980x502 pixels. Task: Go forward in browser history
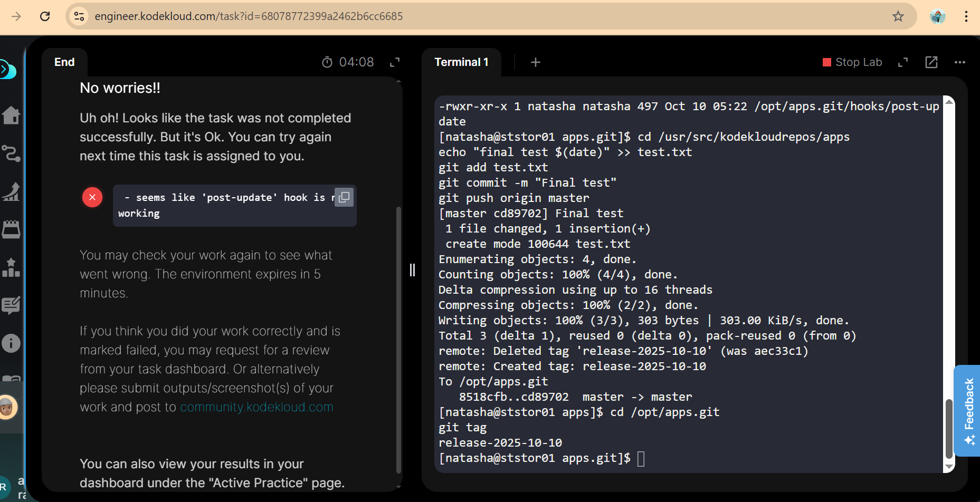(x=16, y=16)
